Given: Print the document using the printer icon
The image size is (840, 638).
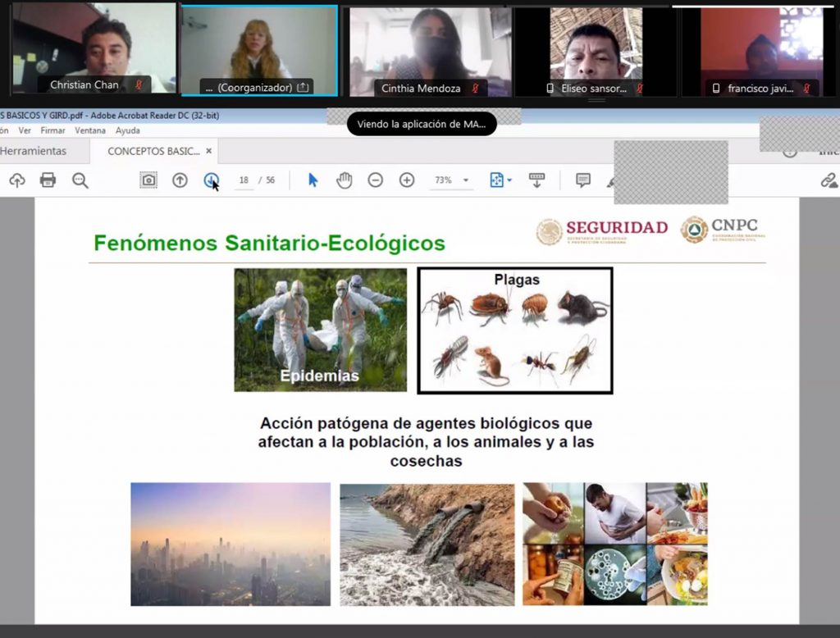Looking at the screenshot, I should (x=48, y=180).
